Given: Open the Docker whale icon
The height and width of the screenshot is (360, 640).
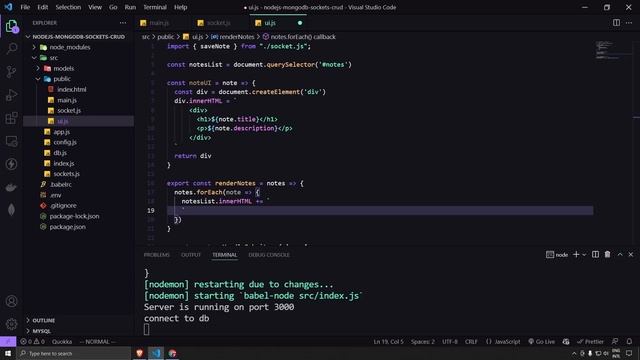Looking at the screenshot, I should click(11, 187).
